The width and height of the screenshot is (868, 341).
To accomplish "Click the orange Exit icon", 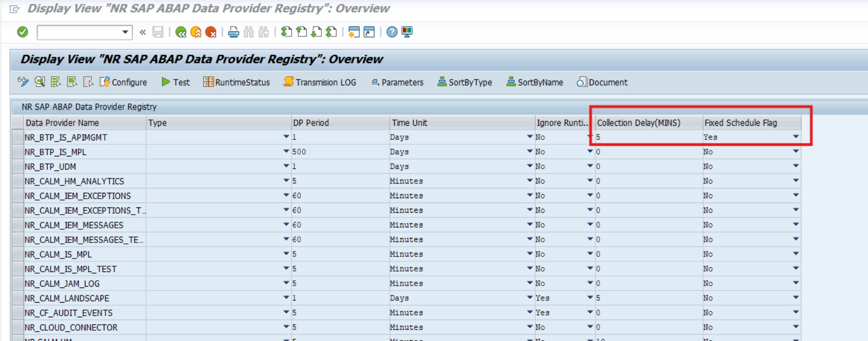I will (196, 33).
